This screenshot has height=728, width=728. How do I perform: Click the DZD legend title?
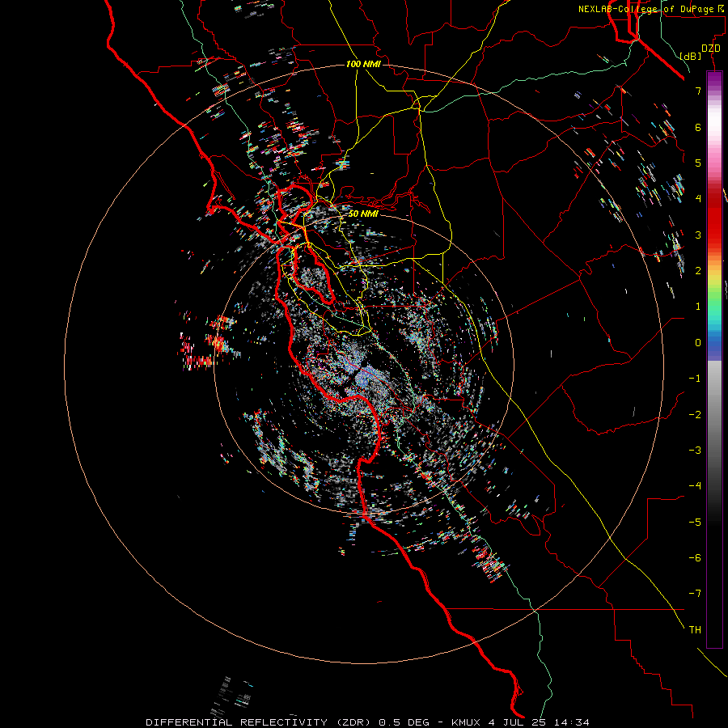click(x=711, y=49)
